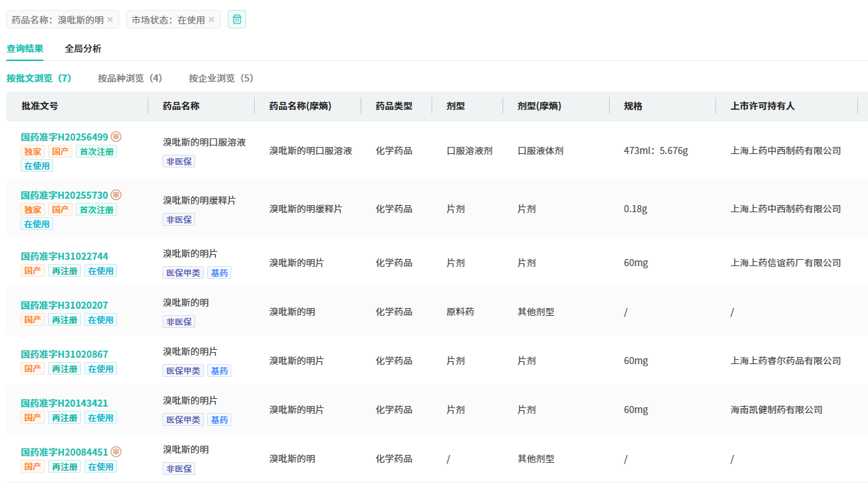Screen dimensions: 868x489
Task: Switch to 按企业浏览 (5) view
Action: (221, 78)
